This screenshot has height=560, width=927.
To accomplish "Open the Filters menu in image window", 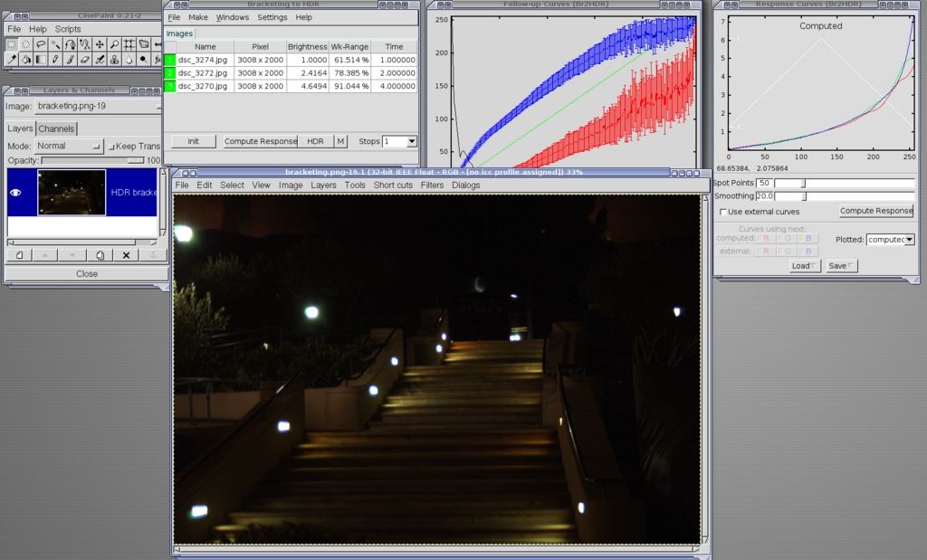I will (432, 185).
